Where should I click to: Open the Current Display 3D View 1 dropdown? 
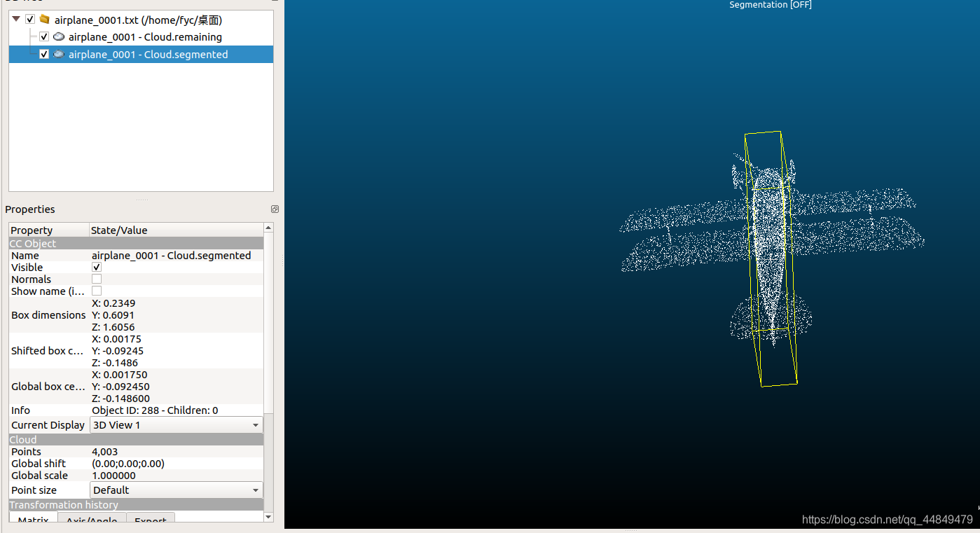point(177,425)
